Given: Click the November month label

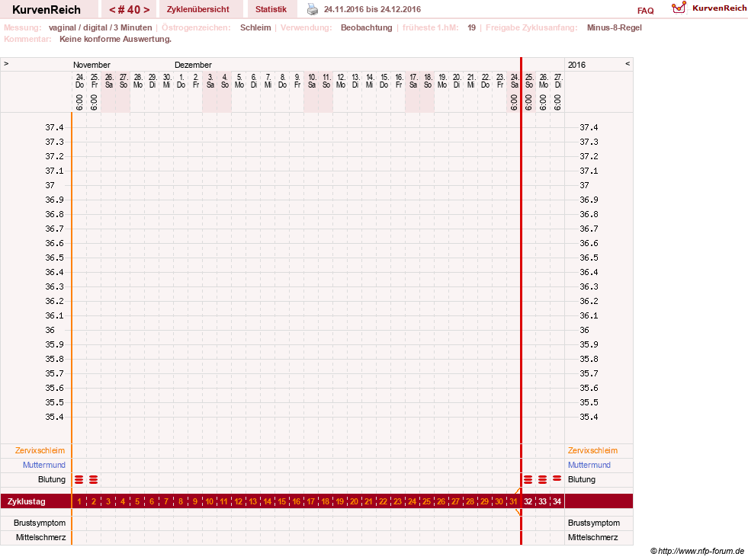Looking at the screenshot, I should [91, 65].
